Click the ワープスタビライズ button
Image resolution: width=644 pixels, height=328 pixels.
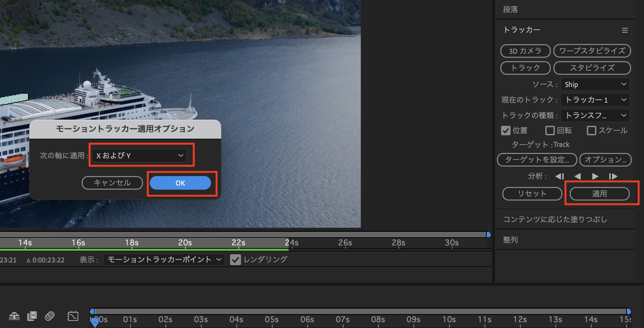[x=592, y=51]
